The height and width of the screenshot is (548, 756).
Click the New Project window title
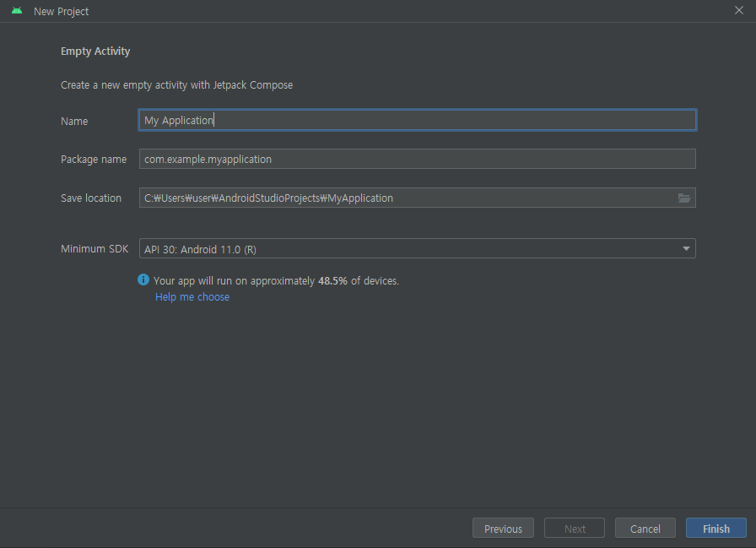click(x=62, y=12)
